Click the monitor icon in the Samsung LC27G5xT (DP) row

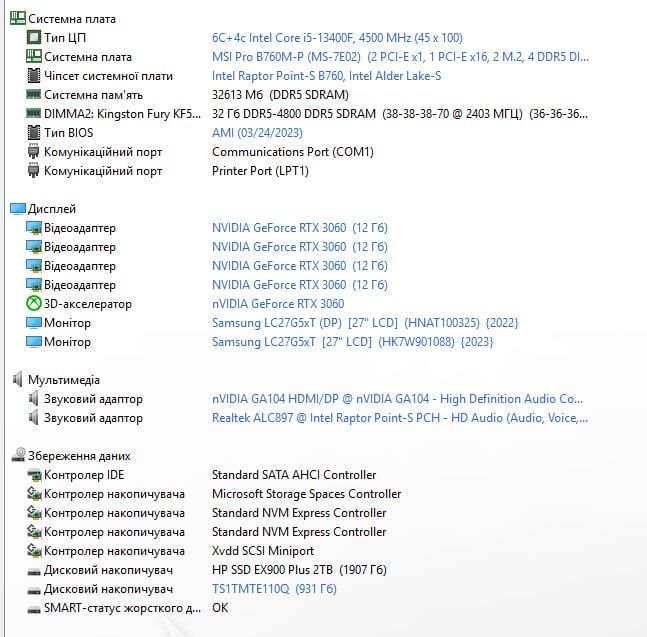(34, 323)
